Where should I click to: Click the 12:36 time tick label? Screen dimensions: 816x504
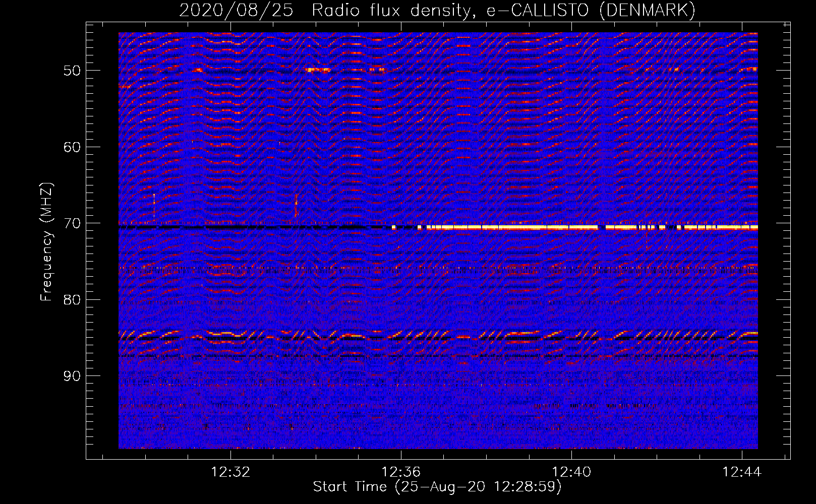[x=401, y=472]
